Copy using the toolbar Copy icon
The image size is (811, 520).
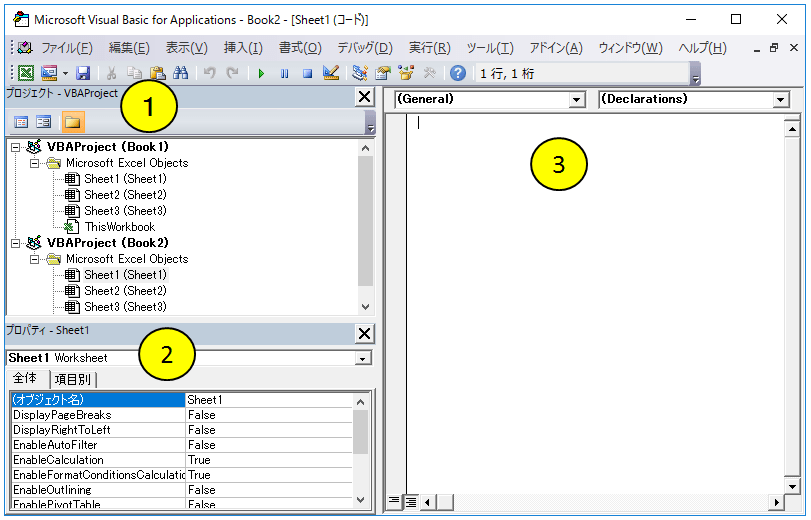pyautogui.click(x=134, y=73)
